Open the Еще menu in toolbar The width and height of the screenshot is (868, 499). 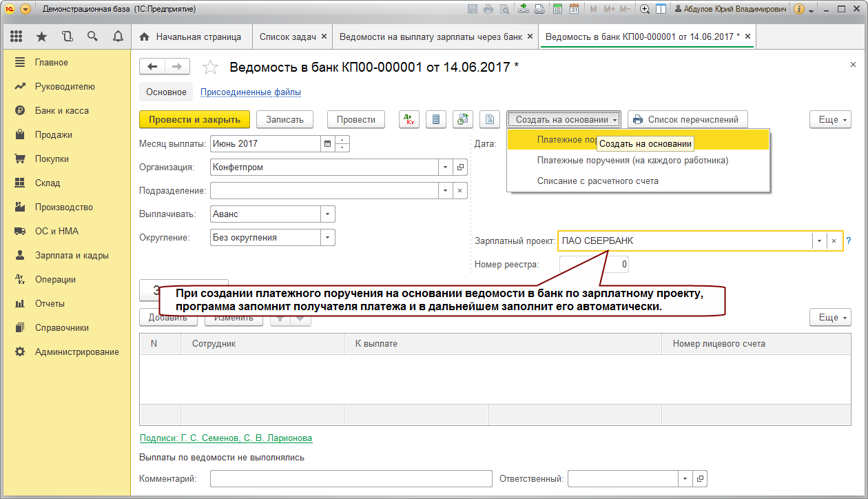pyautogui.click(x=830, y=119)
